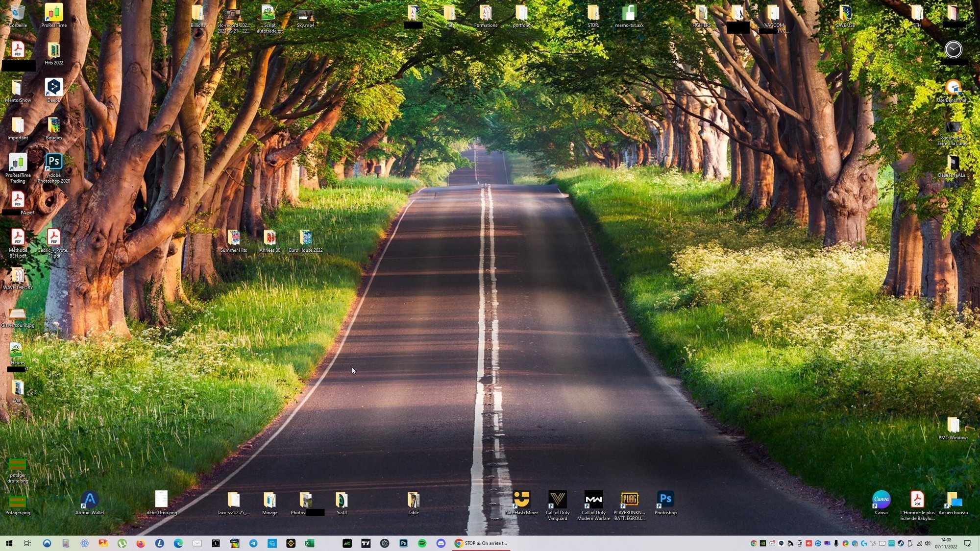This screenshot has height=551, width=980.
Task: Switch to the Chrome STOP window
Action: (481, 543)
